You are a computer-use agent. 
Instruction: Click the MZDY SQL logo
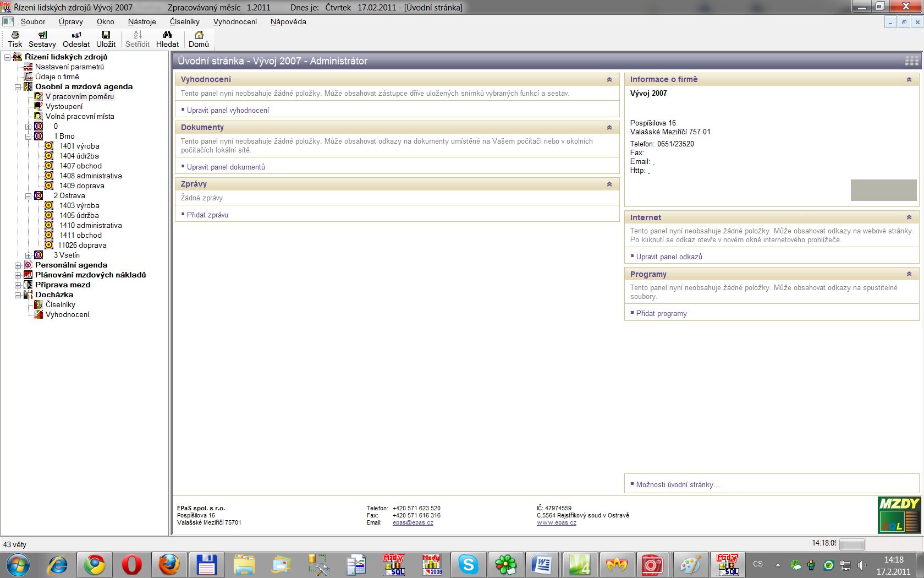[899, 515]
